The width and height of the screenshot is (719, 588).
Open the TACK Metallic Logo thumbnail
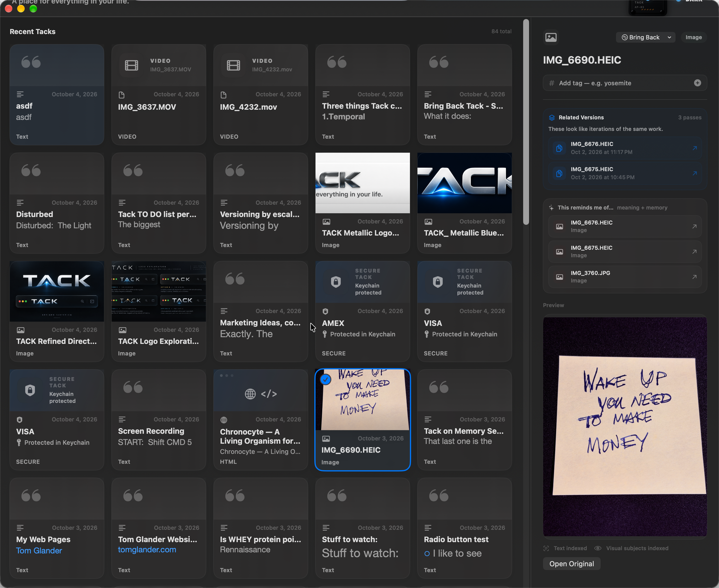click(362, 183)
